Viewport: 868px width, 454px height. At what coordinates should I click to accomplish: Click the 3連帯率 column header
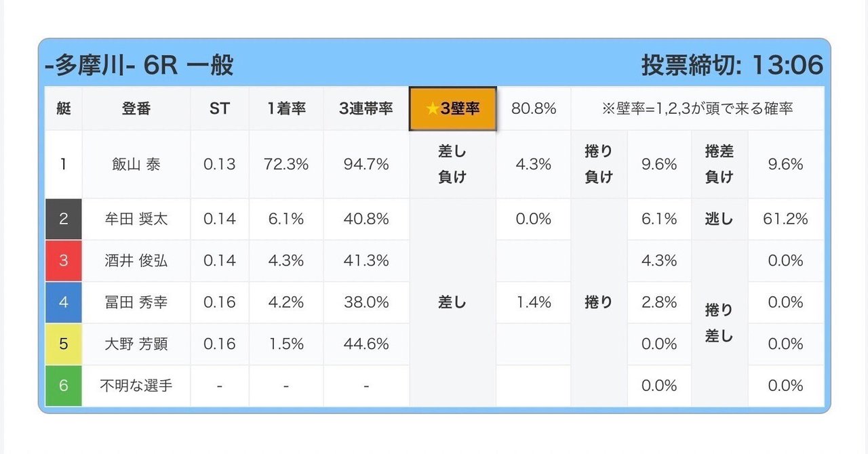tap(366, 109)
